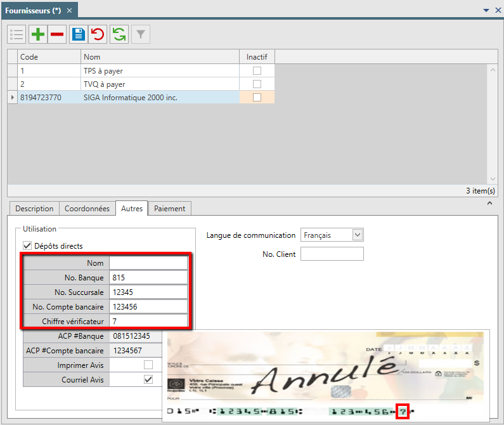The image size is (504, 425).
Task: Close the panel with top-right X
Action: [498, 10]
